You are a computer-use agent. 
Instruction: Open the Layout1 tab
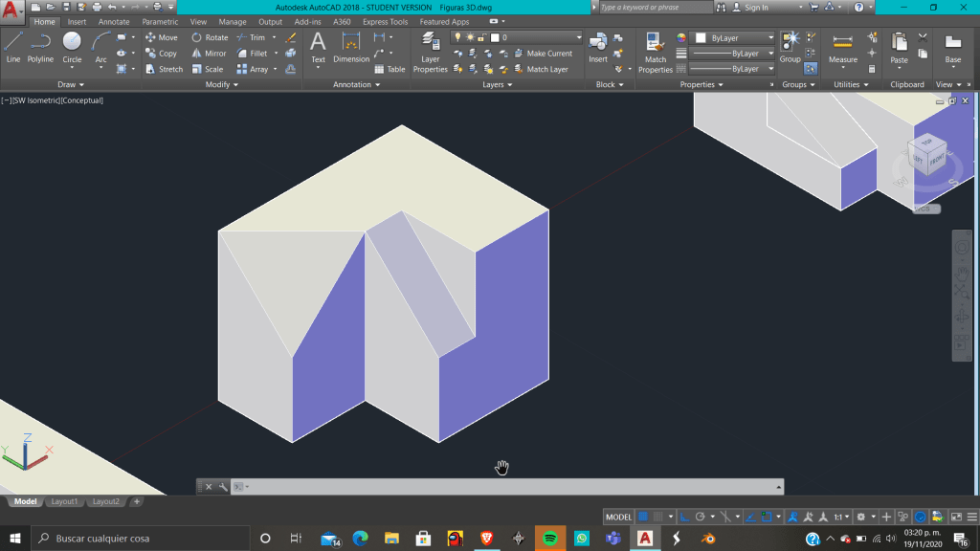tap(64, 501)
